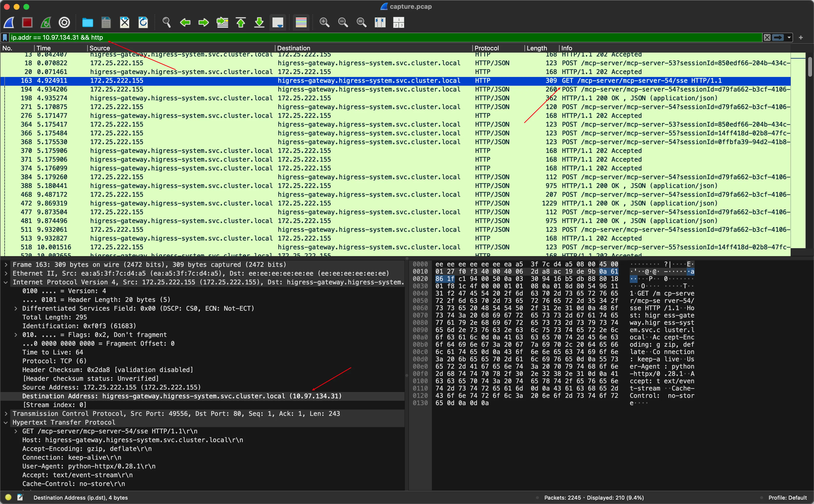
Task: Reload the capture file with the refresh page icon
Action: coord(143,23)
